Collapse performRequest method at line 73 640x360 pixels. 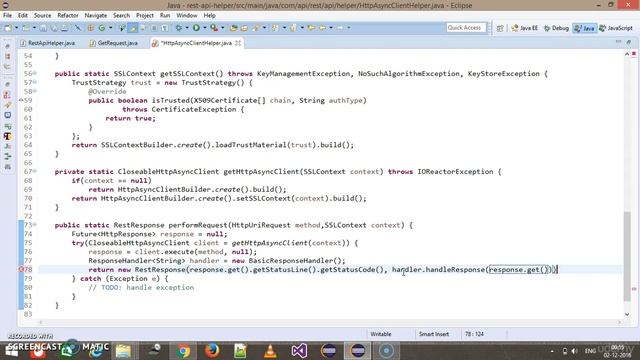(35, 225)
